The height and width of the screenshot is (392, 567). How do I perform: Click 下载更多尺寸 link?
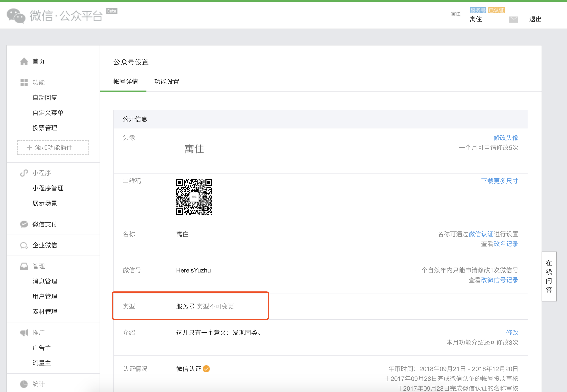pyautogui.click(x=499, y=181)
